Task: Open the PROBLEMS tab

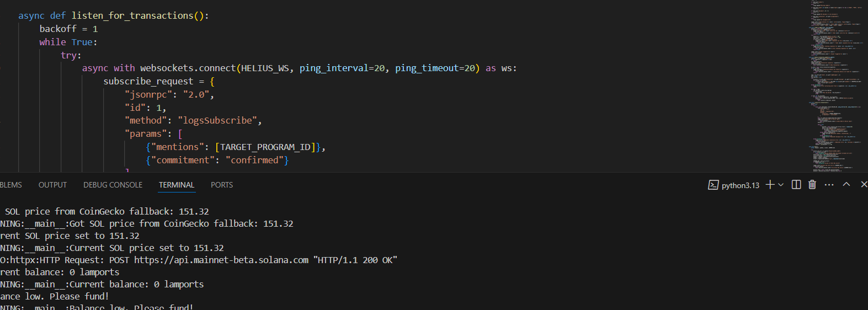Action: point(10,185)
